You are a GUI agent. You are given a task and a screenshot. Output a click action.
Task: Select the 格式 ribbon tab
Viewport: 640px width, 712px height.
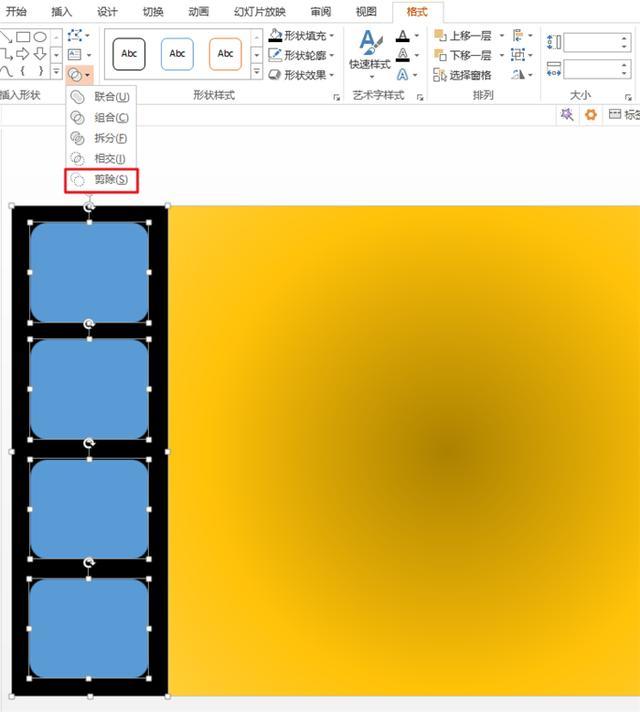pos(417,11)
